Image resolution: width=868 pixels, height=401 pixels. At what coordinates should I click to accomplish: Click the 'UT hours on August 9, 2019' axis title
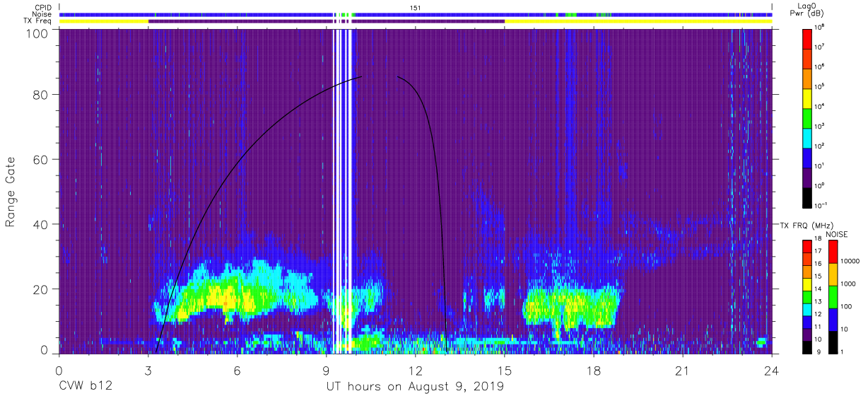point(415,387)
